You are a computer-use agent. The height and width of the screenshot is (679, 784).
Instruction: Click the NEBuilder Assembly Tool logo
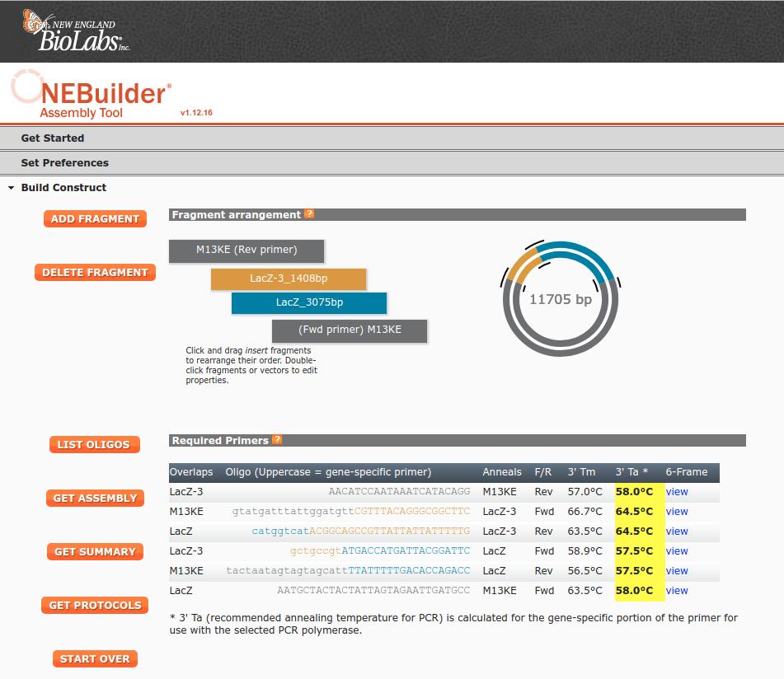click(92, 95)
